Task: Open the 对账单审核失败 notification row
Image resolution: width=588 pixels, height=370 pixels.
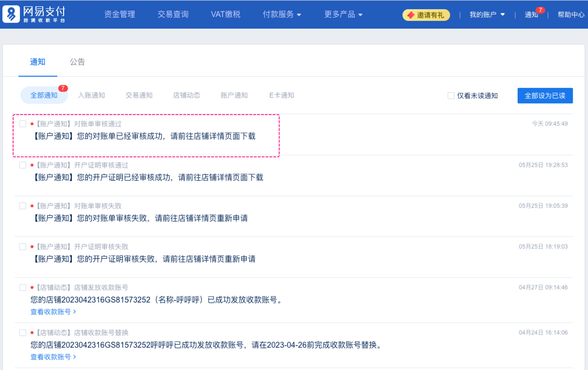Action: [x=140, y=218]
